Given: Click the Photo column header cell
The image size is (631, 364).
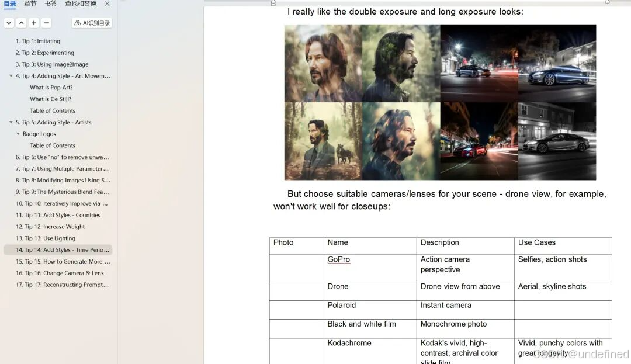Looking at the screenshot, I should pos(297,246).
